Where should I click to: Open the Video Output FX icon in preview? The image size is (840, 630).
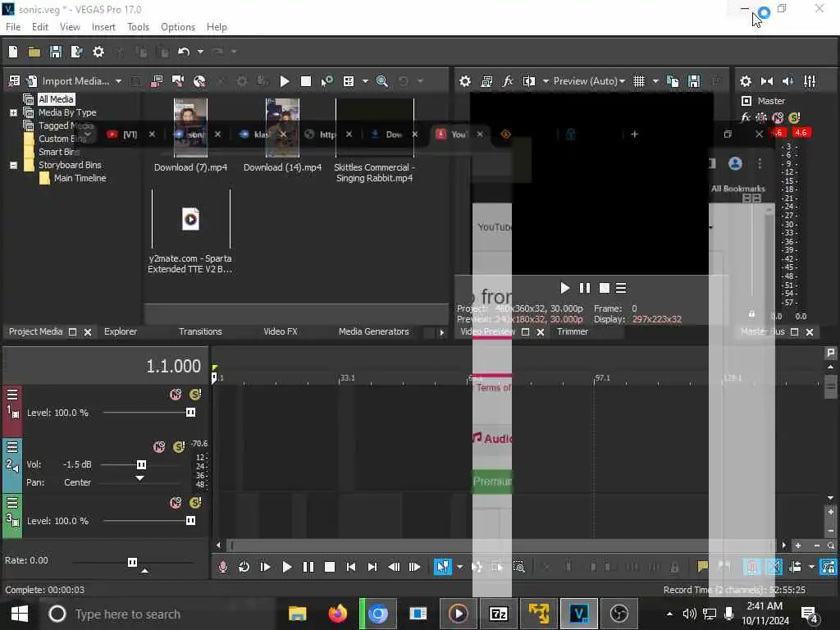tap(507, 81)
